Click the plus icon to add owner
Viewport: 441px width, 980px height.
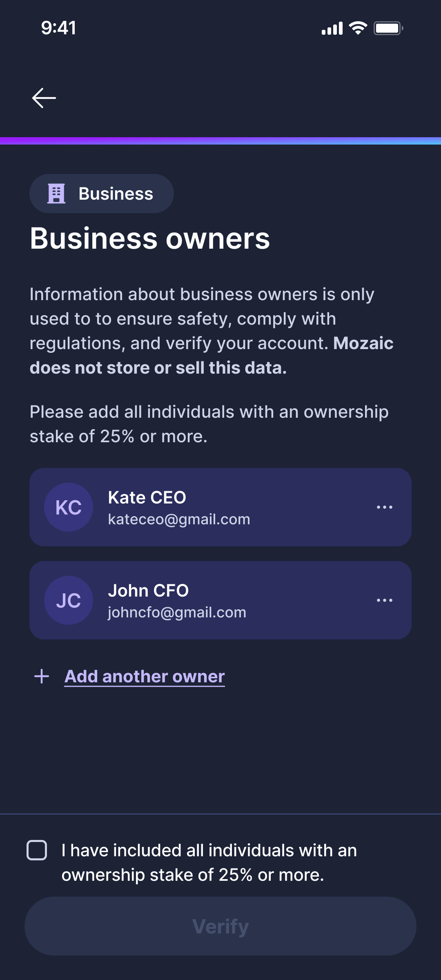[42, 677]
